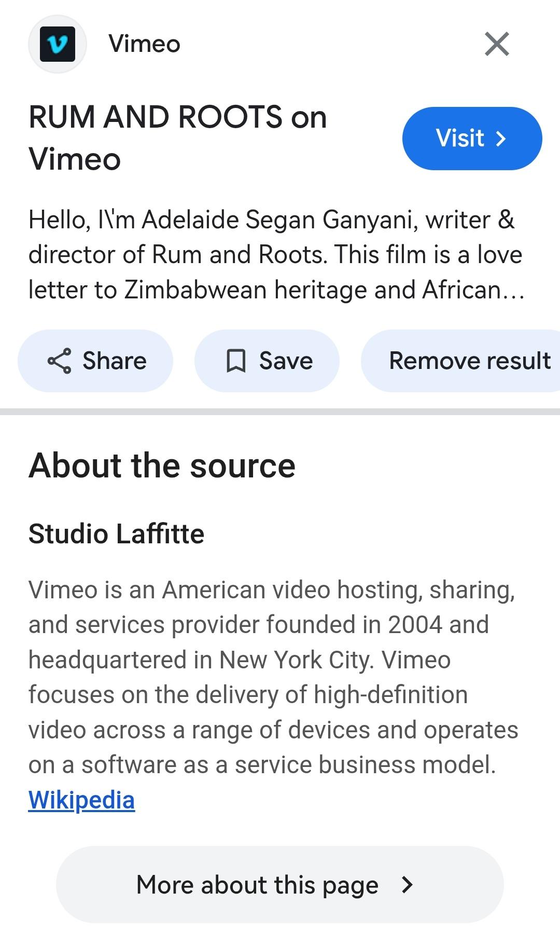Tap the Share label text

115,361
